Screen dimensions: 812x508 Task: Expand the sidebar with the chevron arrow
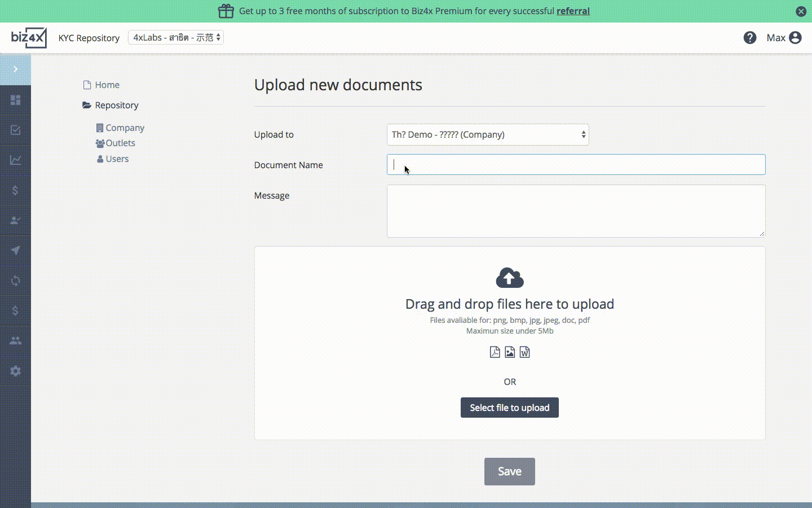coord(15,69)
